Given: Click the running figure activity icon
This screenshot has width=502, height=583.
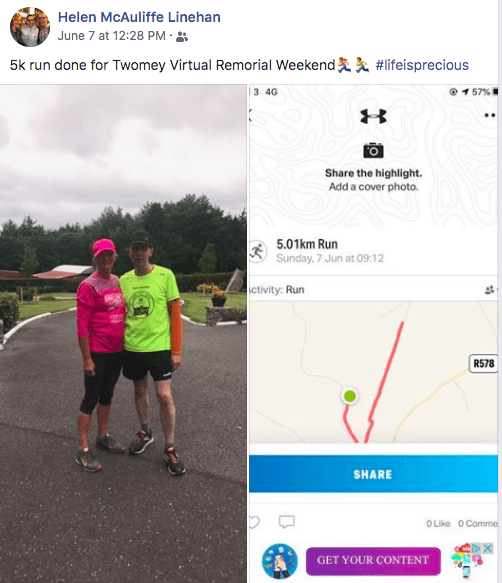Looking at the screenshot, I should pyautogui.click(x=257, y=251).
